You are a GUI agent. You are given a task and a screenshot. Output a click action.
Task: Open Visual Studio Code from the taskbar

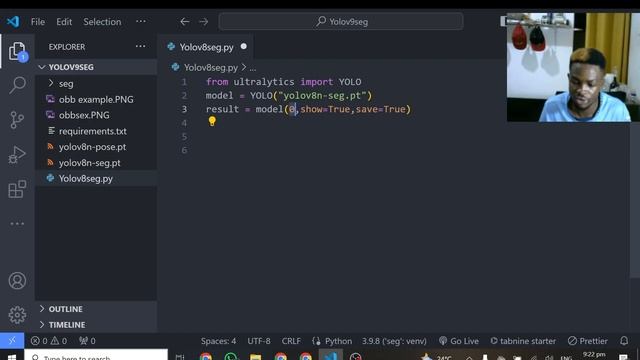[x=331, y=356]
